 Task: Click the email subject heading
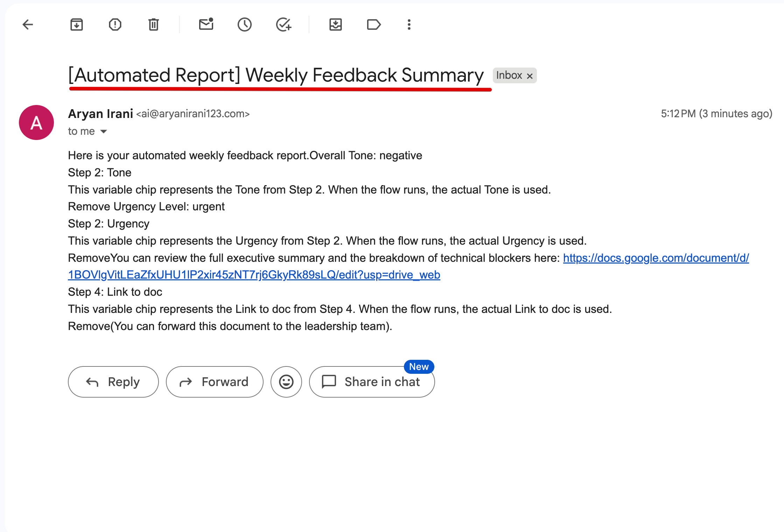coord(276,75)
